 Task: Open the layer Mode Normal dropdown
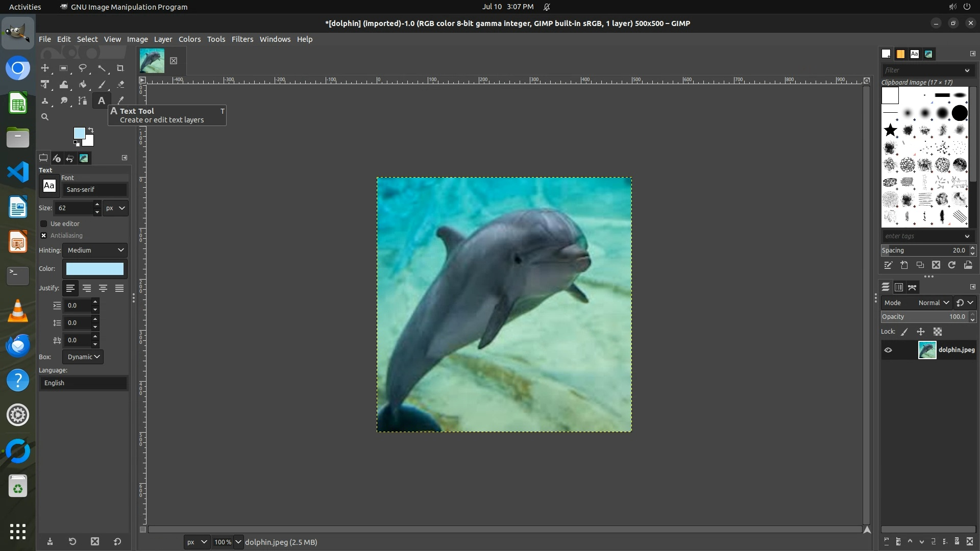(x=933, y=303)
